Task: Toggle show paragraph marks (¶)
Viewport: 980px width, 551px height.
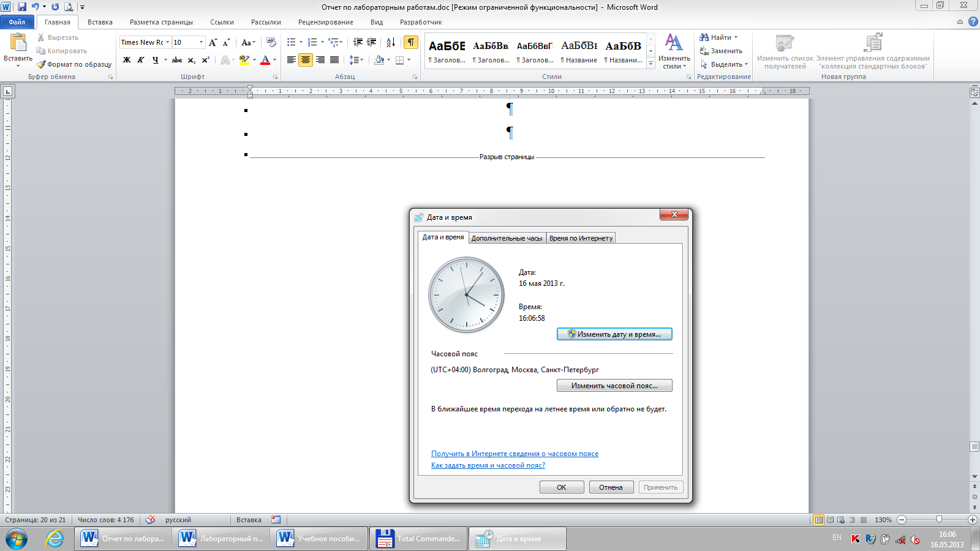Action: click(x=410, y=42)
